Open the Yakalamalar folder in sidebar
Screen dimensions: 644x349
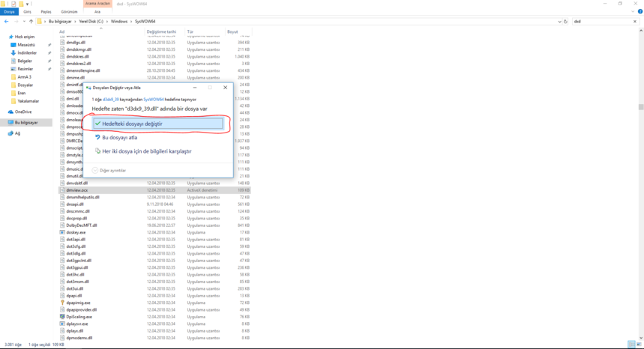tap(28, 101)
